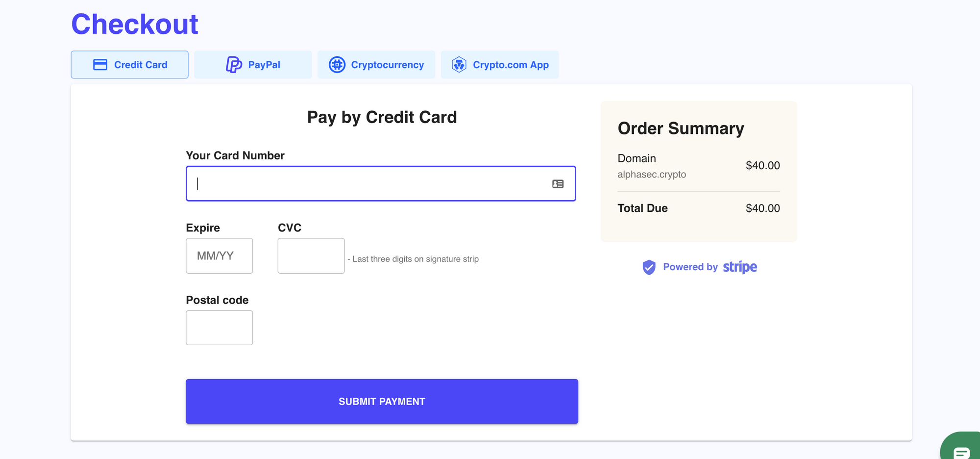The height and width of the screenshot is (459, 980).
Task: Click the card icon inside the card number field
Action: 557,184
